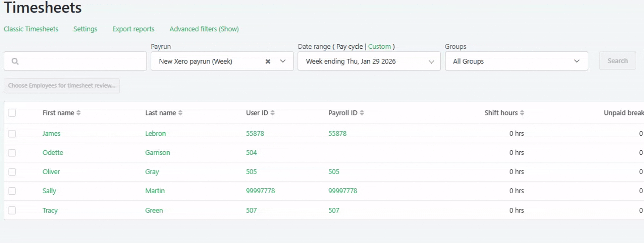644x243 pixels.
Task: Check the Odette Garrison row checkbox
Action: [12, 153]
